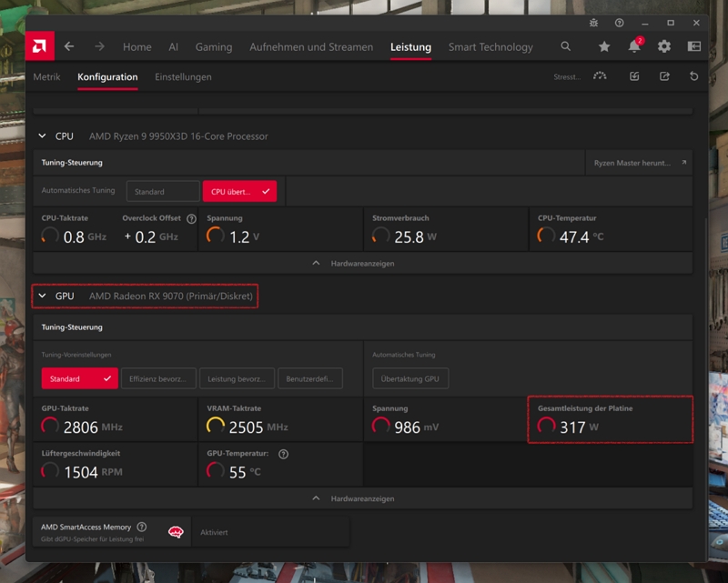The height and width of the screenshot is (583, 728).
Task: Click the load profile icon
Action: (x=634, y=76)
